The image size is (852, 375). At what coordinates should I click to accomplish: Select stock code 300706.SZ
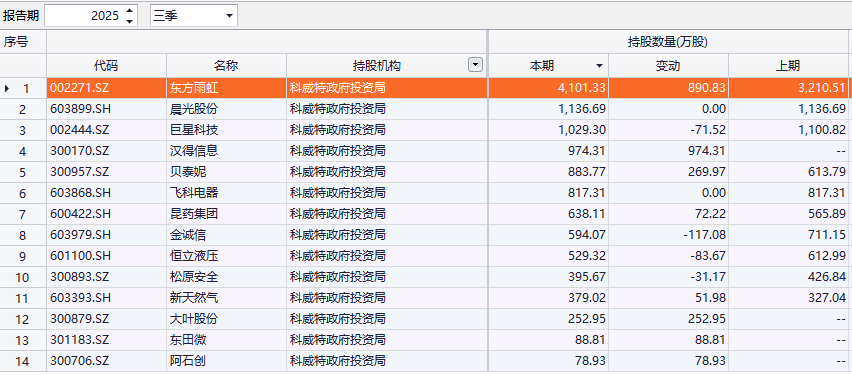point(106,361)
